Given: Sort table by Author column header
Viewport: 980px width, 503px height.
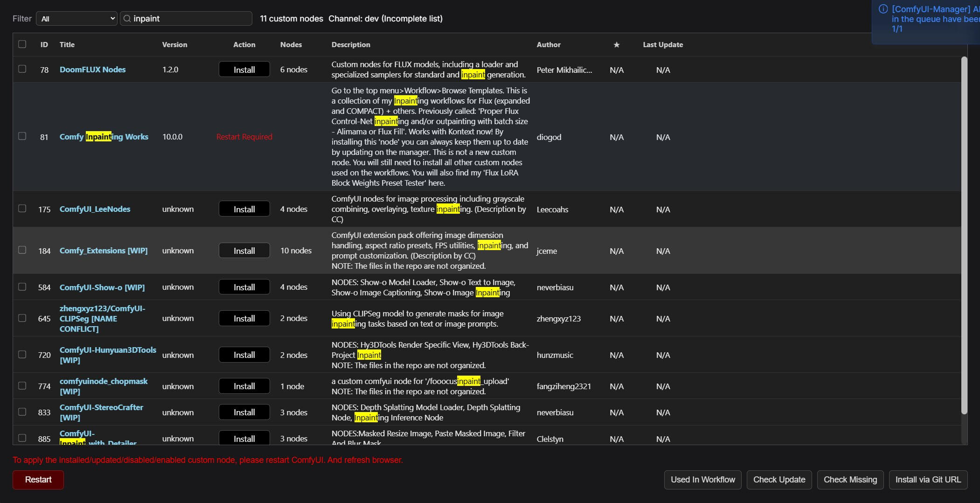Looking at the screenshot, I should (x=548, y=45).
